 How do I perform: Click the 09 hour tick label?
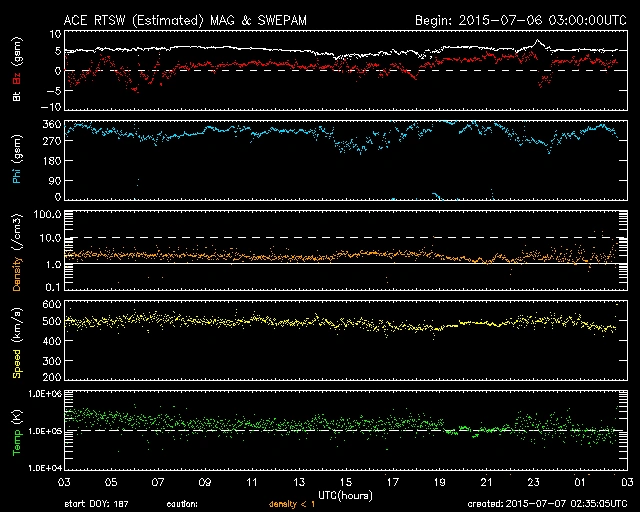(x=204, y=482)
